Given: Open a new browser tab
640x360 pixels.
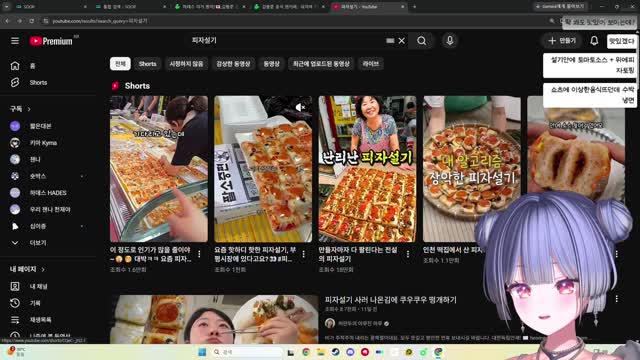Looking at the screenshot, I should 414,7.
